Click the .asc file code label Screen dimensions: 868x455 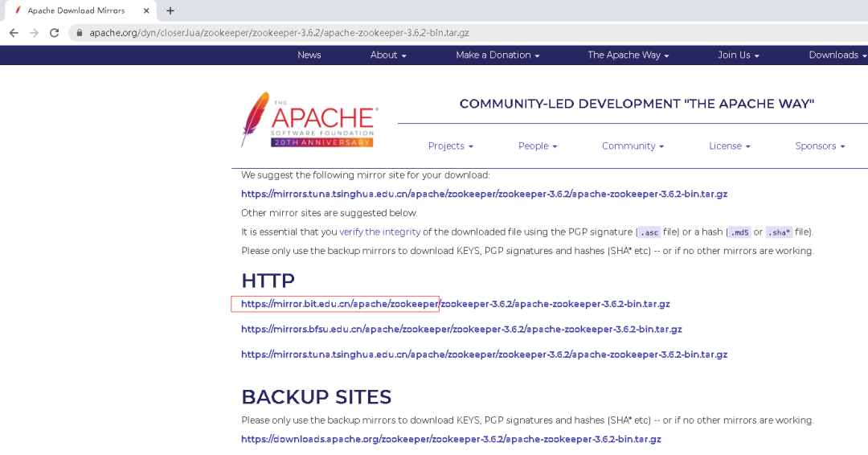tap(649, 232)
